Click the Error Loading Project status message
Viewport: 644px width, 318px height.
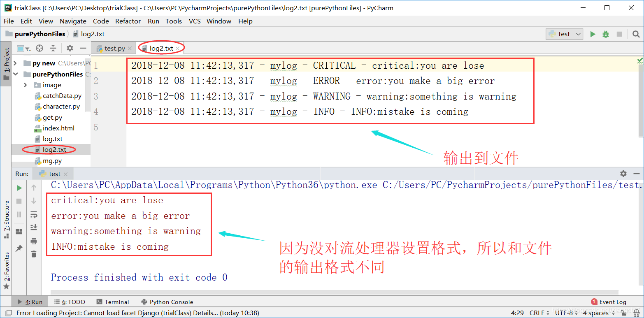(x=137, y=313)
